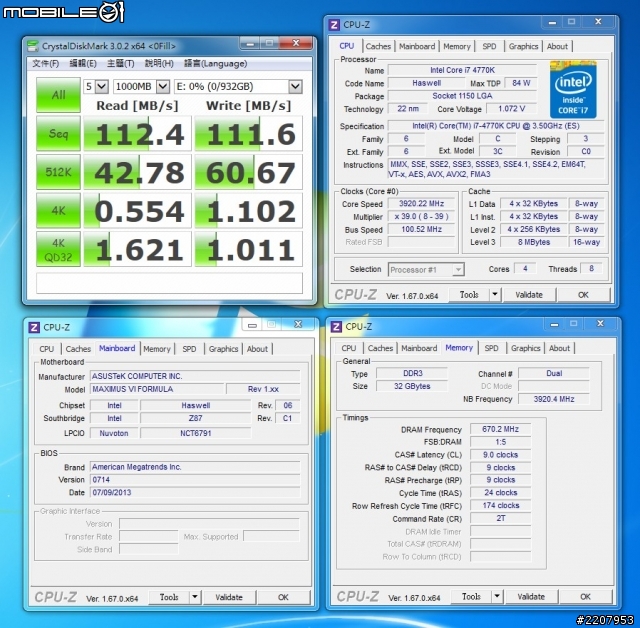Switch to SPD tab in CPU window
Image resolution: width=640 pixels, height=628 pixels.
pyautogui.click(x=489, y=47)
